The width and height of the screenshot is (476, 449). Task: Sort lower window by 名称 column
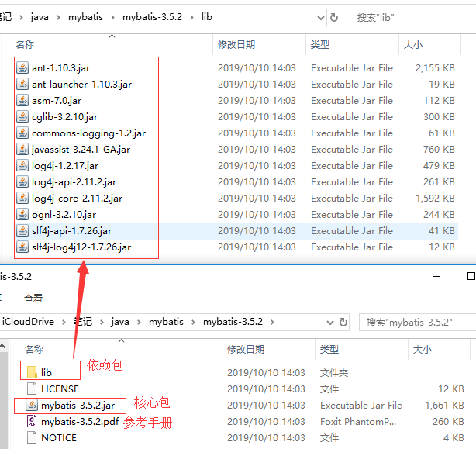point(34,349)
